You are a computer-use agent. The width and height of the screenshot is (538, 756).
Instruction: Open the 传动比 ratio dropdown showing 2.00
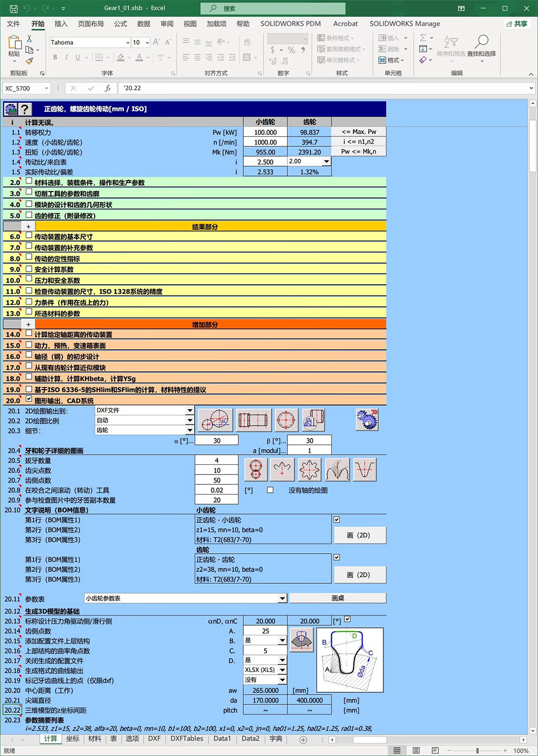pyautogui.click(x=326, y=161)
